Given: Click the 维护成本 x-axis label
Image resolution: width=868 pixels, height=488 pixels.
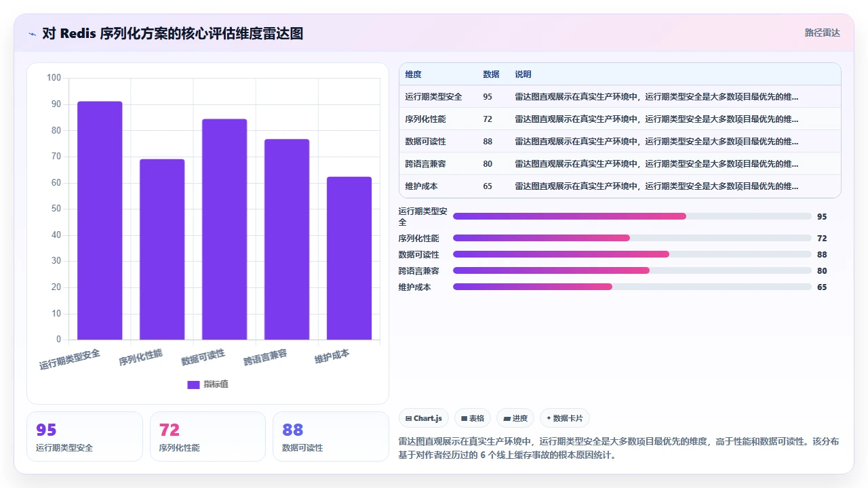Looking at the screenshot, I should pyautogui.click(x=332, y=356).
